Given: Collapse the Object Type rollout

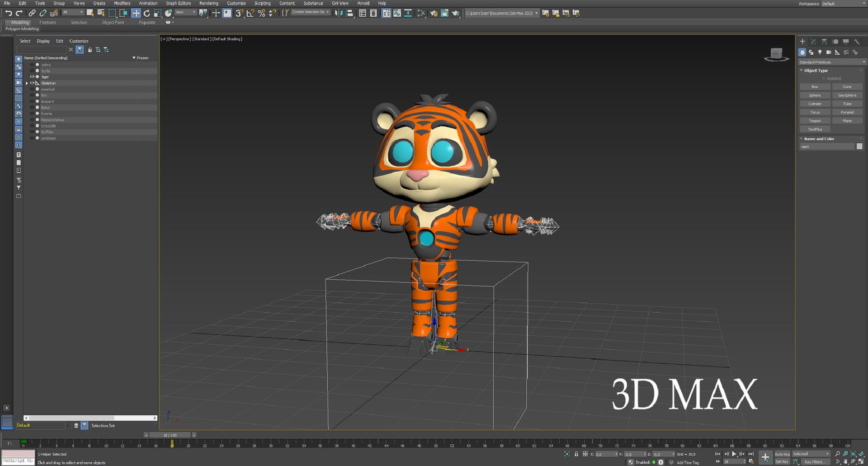Looking at the screenshot, I should [x=802, y=71].
